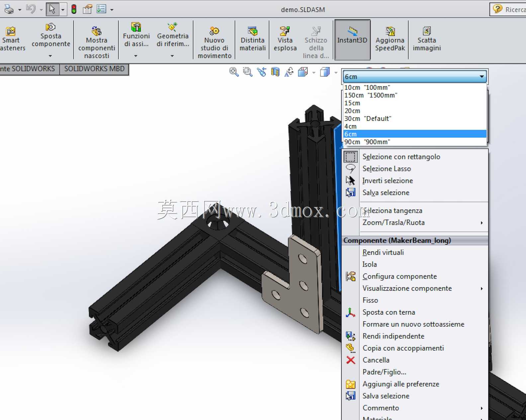The height and width of the screenshot is (420, 526).
Task: Open Configura componente
Action: click(x=399, y=276)
